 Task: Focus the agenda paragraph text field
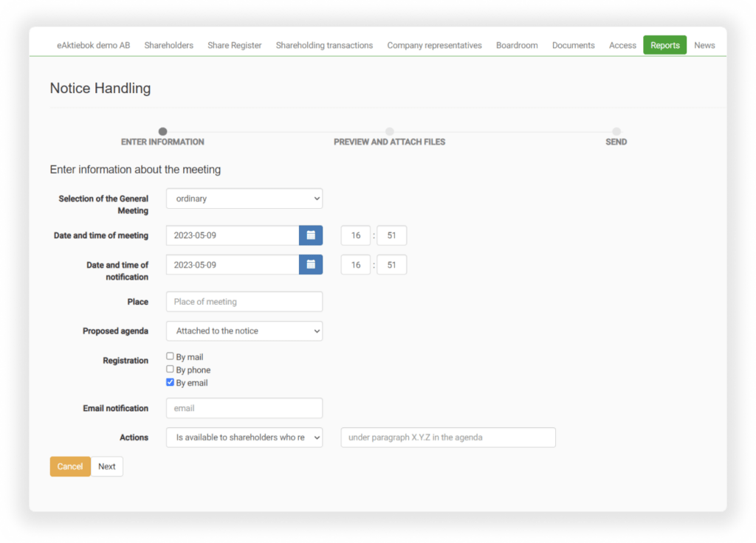[x=448, y=437]
